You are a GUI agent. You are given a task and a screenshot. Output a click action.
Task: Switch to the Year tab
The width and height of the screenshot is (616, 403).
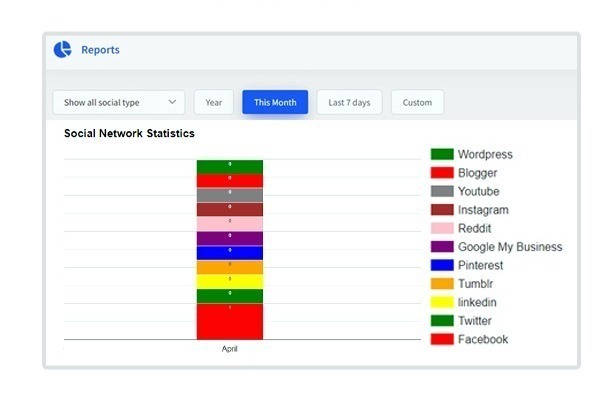coord(213,102)
